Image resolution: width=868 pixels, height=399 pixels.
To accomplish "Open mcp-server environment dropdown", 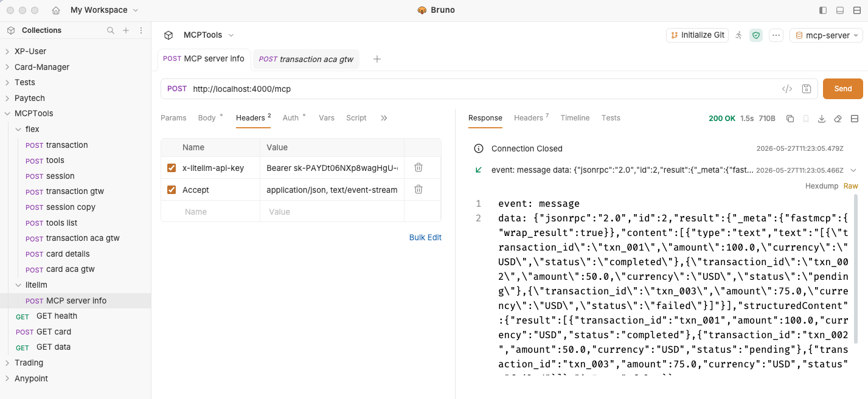I will point(826,35).
